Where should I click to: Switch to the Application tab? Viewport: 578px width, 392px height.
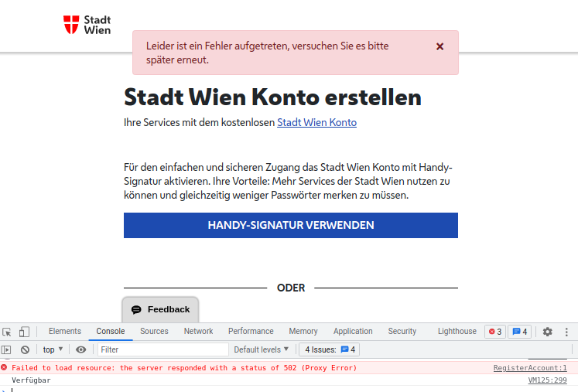tap(353, 331)
